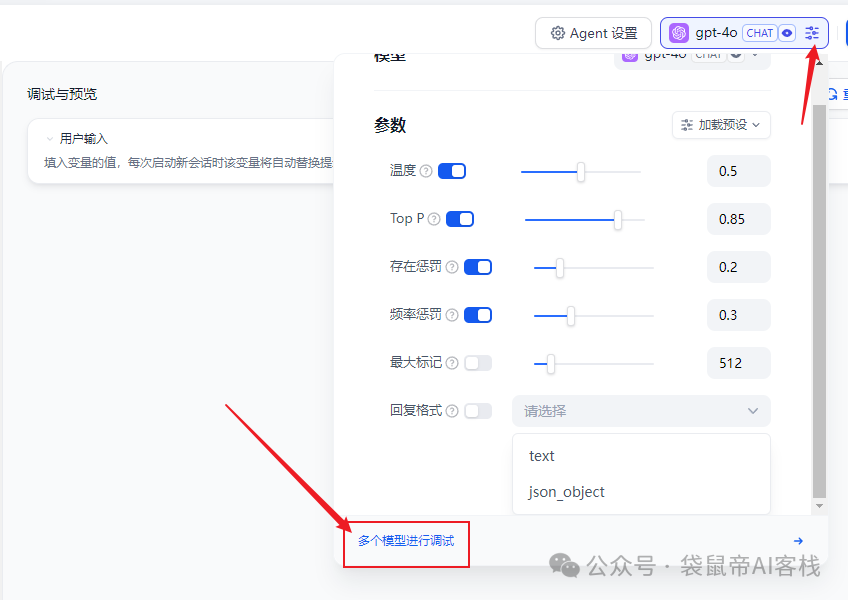Image resolution: width=848 pixels, height=600 pixels.
Task: Expand the 请选择 response format dropdown
Action: click(641, 411)
